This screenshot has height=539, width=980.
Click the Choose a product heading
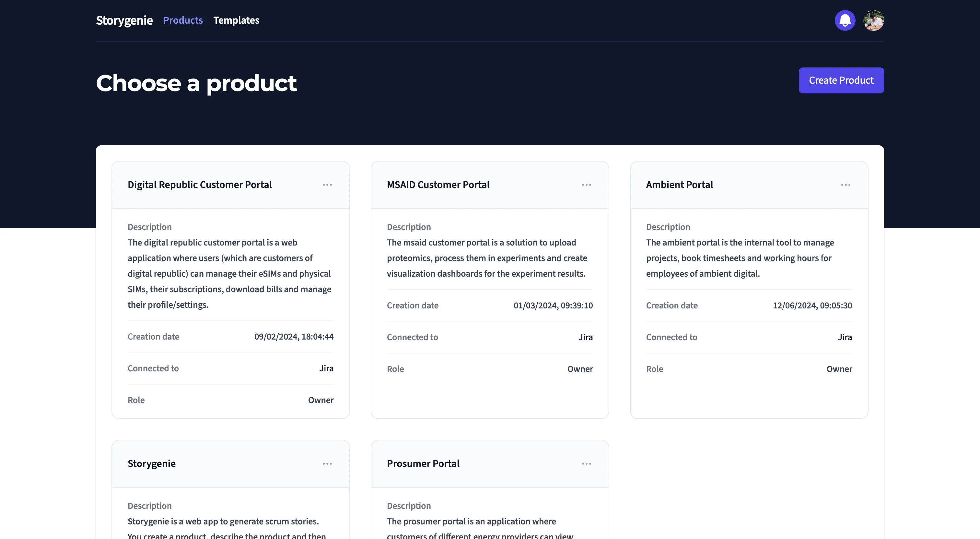(x=196, y=83)
